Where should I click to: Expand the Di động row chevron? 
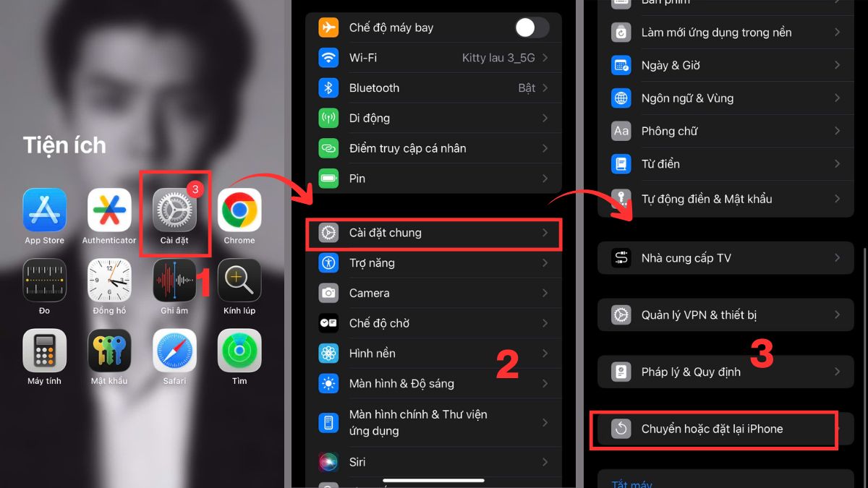(x=545, y=118)
